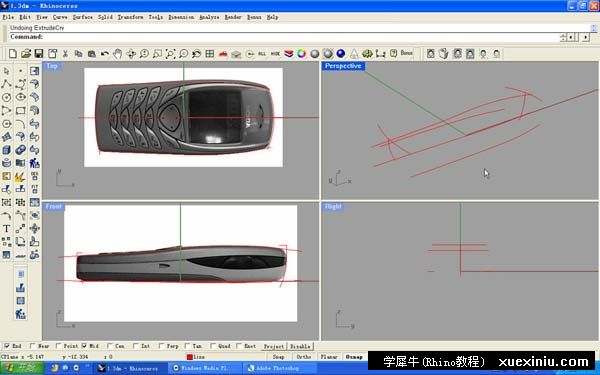Click the Perspective viewport title
This screenshot has width=600, height=375.
[x=343, y=66]
